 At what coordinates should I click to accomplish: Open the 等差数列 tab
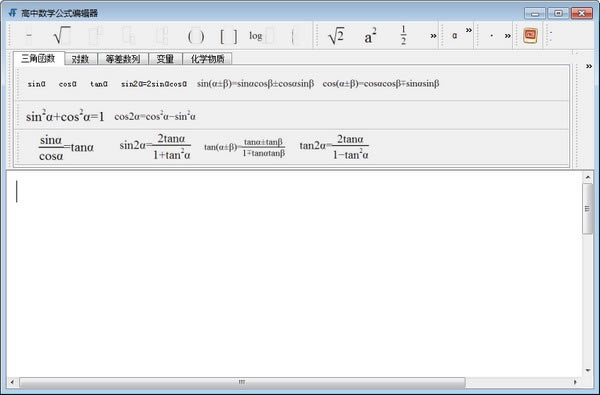[x=123, y=59]
